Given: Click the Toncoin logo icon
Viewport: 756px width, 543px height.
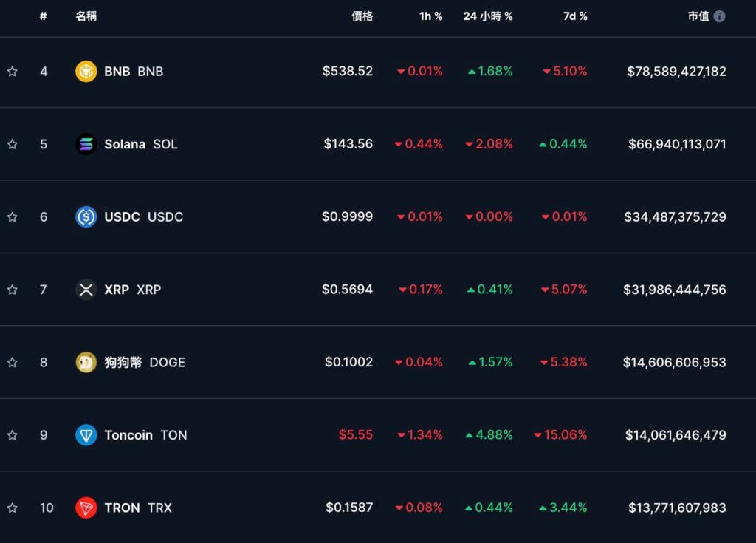Looking at the screenshot, I should point(86,435).
